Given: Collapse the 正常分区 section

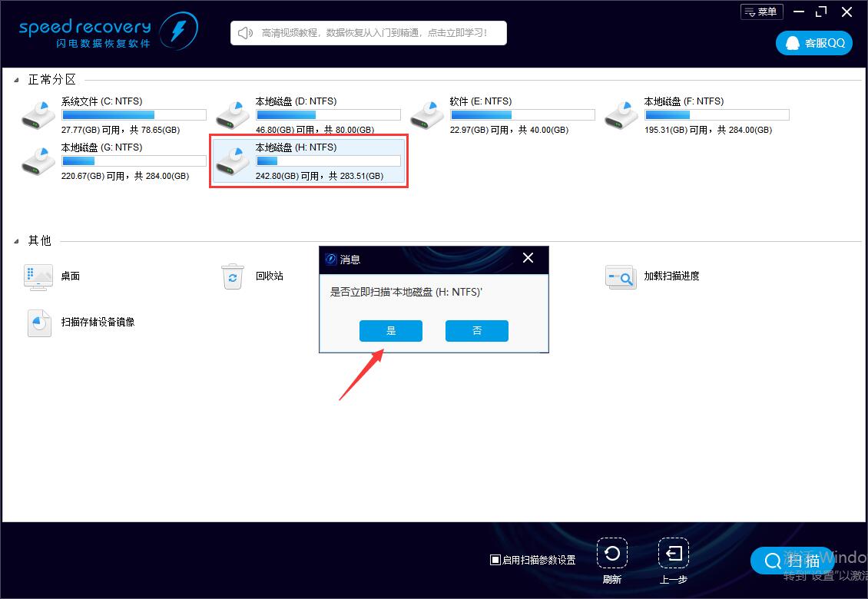Looking at the screenshot, I should 17,81.
